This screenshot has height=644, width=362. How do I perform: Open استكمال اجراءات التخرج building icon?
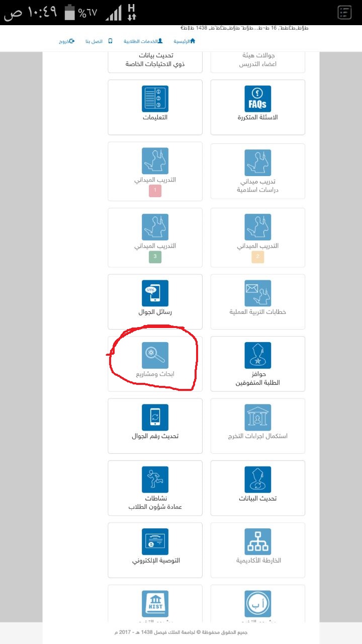pos(257,418)
